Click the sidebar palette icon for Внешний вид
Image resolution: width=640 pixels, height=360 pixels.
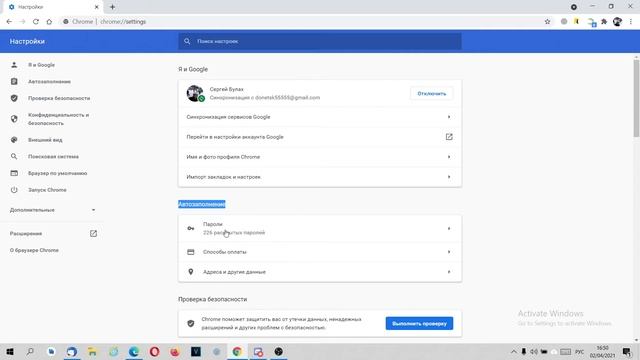point(14,140)
